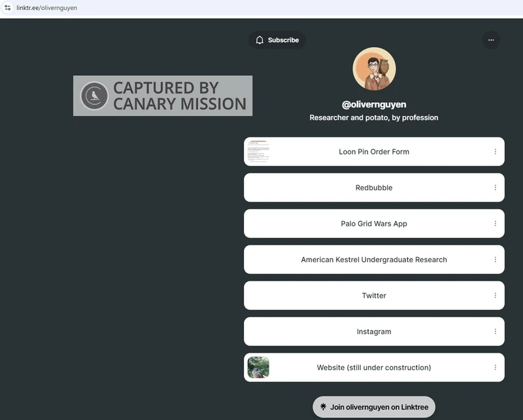
Task: Open share options for Website link
Action: [x=496, y=368]
